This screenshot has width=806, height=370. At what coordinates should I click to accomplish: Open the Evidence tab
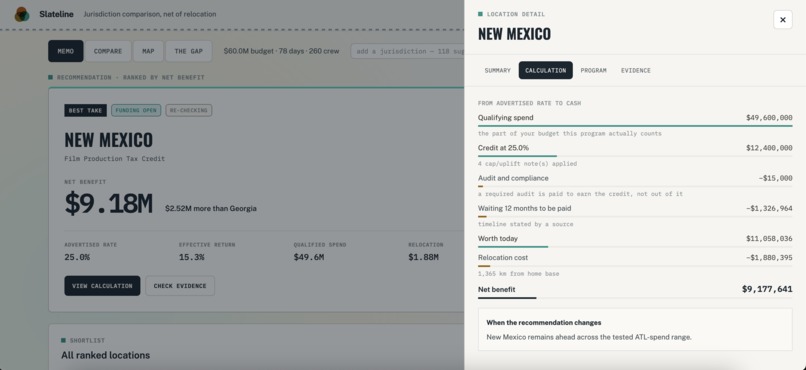coord(635,70)
